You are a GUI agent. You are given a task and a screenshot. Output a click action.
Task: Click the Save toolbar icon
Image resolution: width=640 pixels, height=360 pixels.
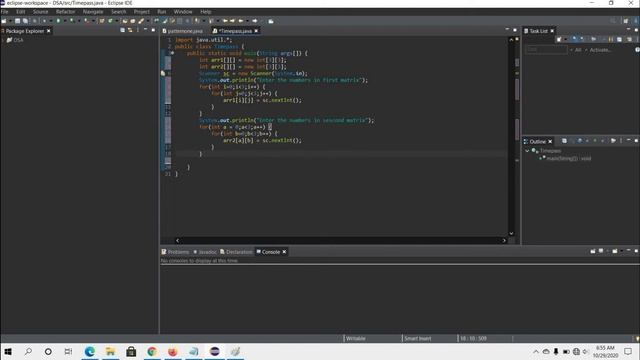(x=17, y=21)
